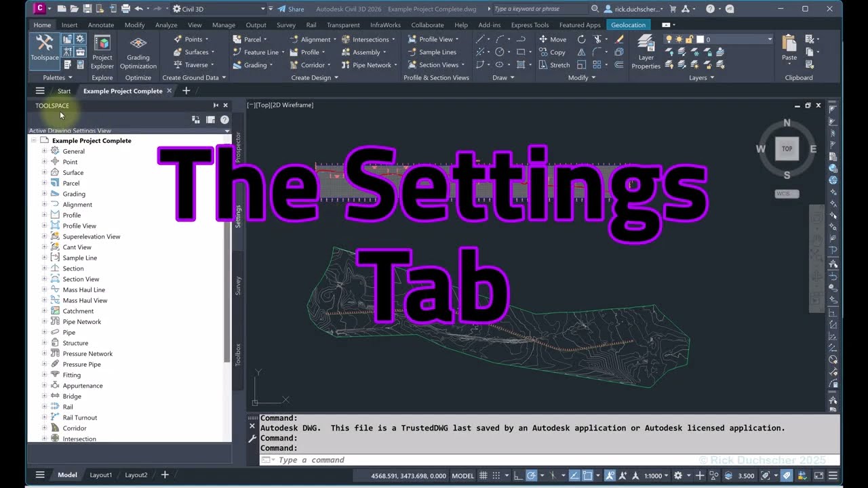Open the Points dropdown in ribbon
Screen dimensions: 868x488
[192, 39]
